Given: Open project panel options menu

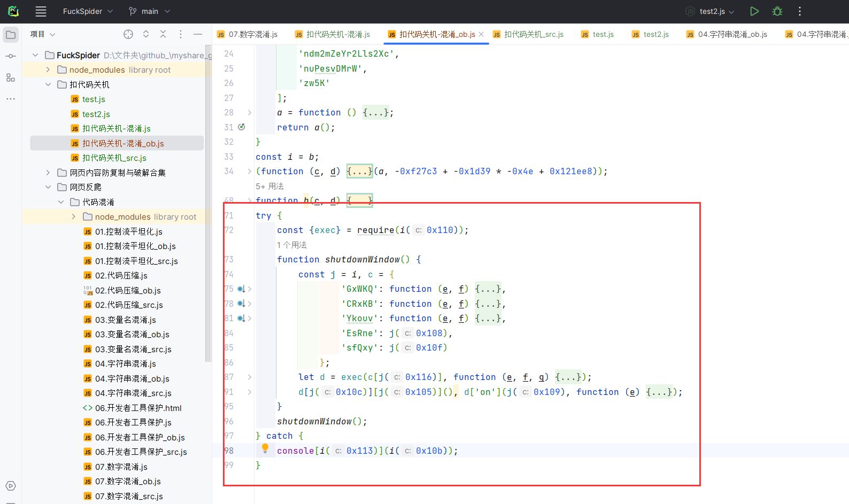Looking at the screenshot, I should (x=181, y=34).
